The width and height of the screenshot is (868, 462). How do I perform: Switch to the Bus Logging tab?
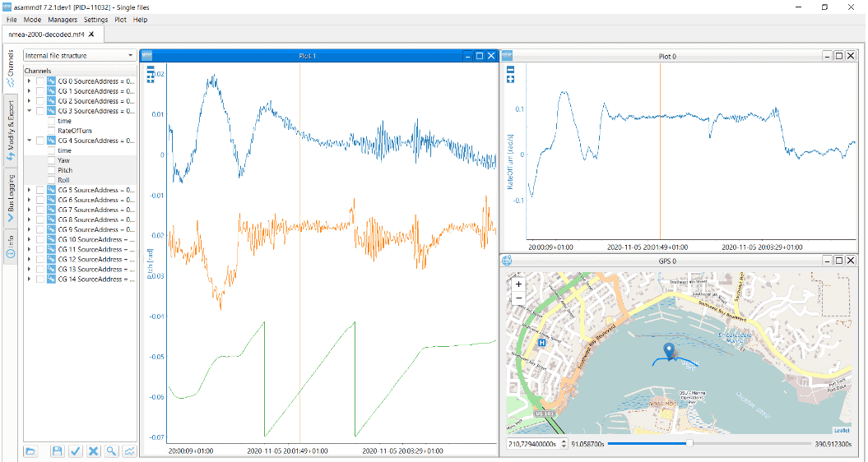pos(11,197)
